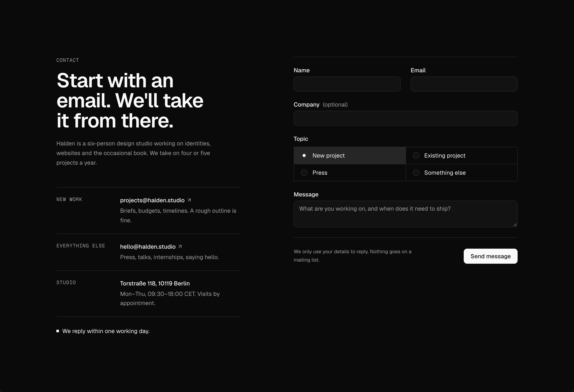Image resolution: width=574 pixels, height=392 pixels.
Task: Click the 'Press, talks, internships, saying hello.' text
Action: pyautogui.click(x=169, y=257)
